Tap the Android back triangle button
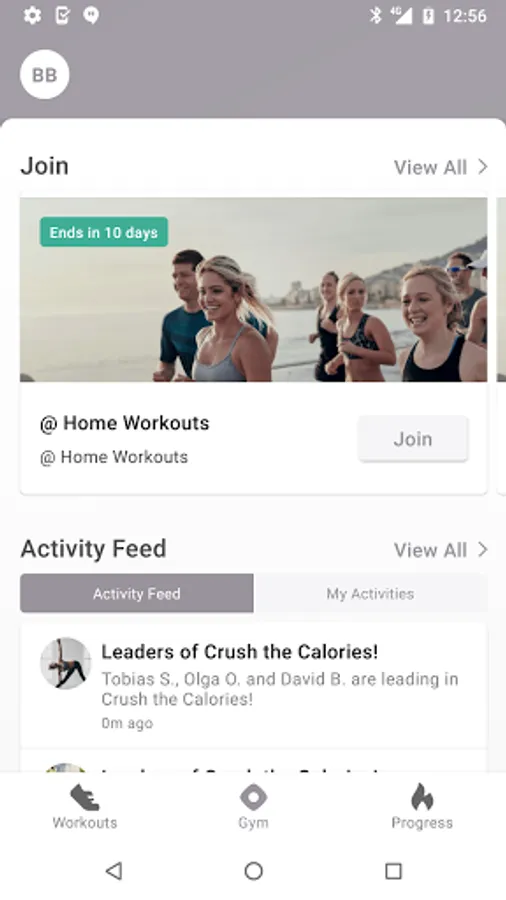The width and height of the screenshot is (506, 900). click(x=114, y=871)
